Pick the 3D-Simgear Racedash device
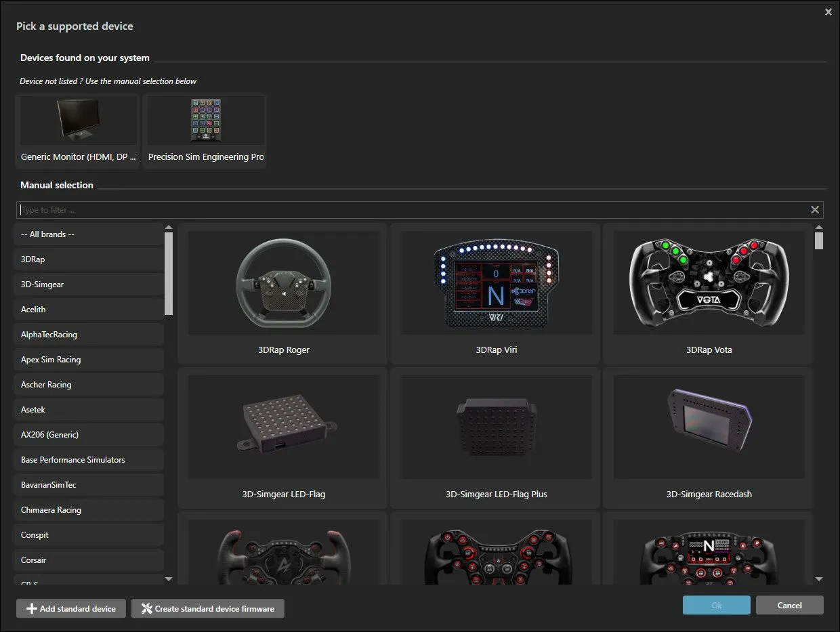Viewport: 840px width, 632px height. (x=708, y=438)
